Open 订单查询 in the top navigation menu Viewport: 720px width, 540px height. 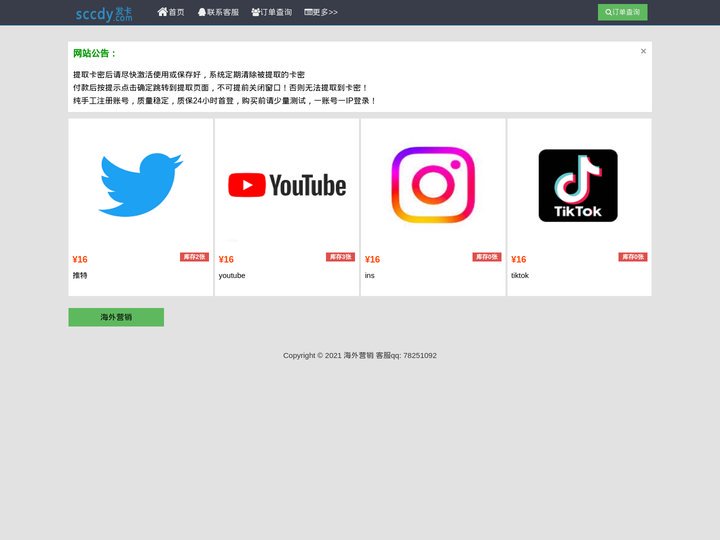coord(272,12)
